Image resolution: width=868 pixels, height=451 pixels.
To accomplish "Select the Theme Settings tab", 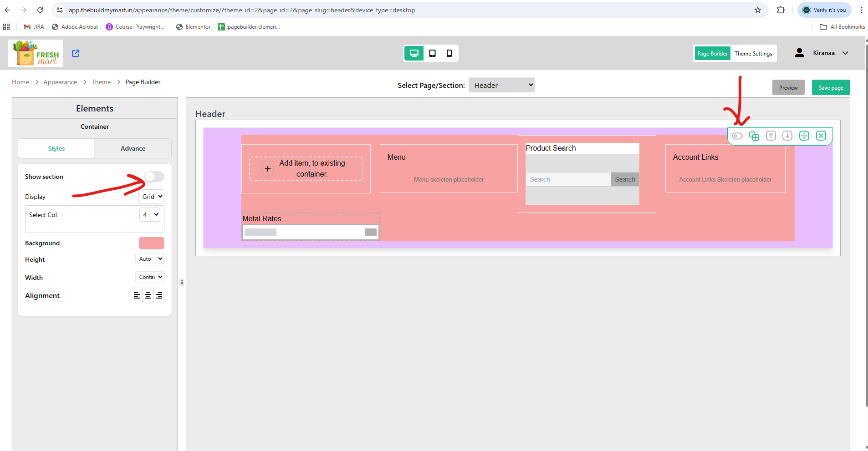I will [x=753, y=53].
